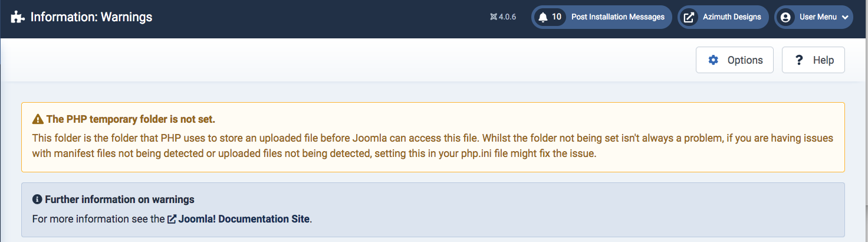Expand the User Menu chevron
Image resolution: width=868 pixels, height=242 pixels.
pos(845,18)
